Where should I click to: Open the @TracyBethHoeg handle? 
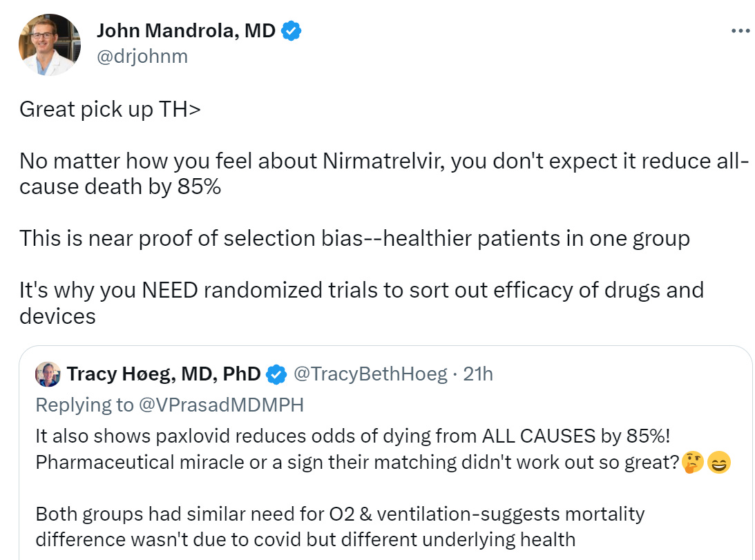click(x=370, y=374)
